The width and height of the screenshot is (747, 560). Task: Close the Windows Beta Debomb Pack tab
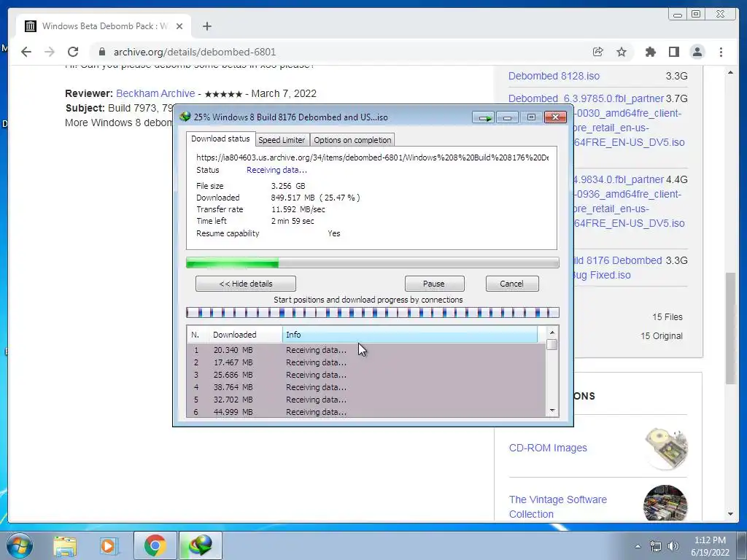[x=179, y=26]
